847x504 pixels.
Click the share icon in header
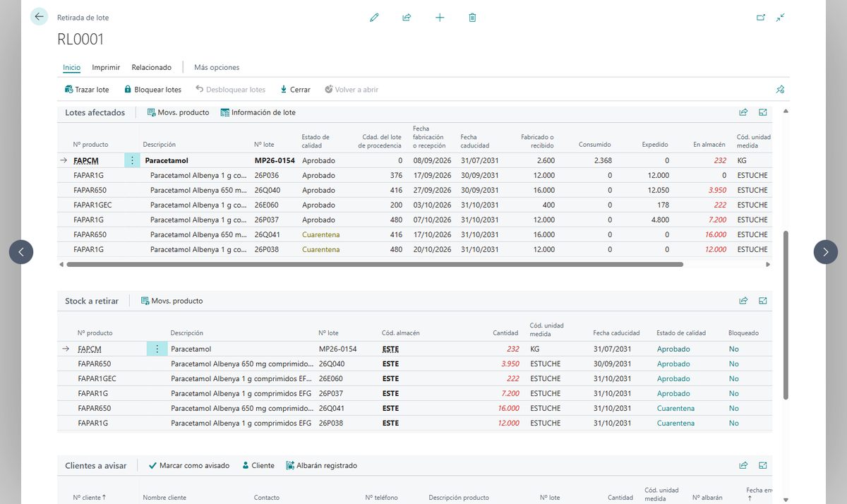point(407,18)
